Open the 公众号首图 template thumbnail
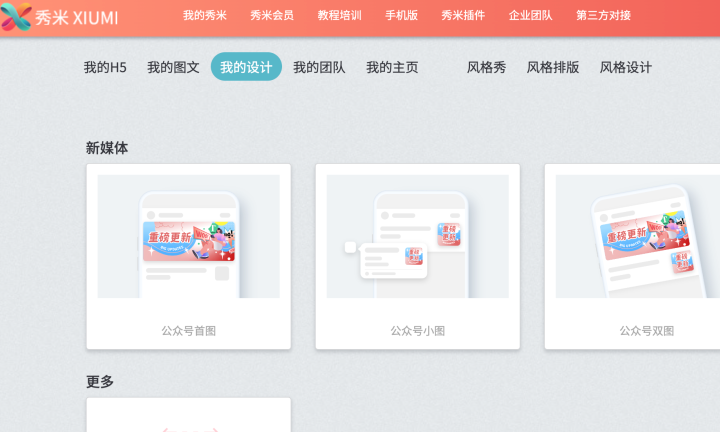720x432 pixels. pos(189,236)
